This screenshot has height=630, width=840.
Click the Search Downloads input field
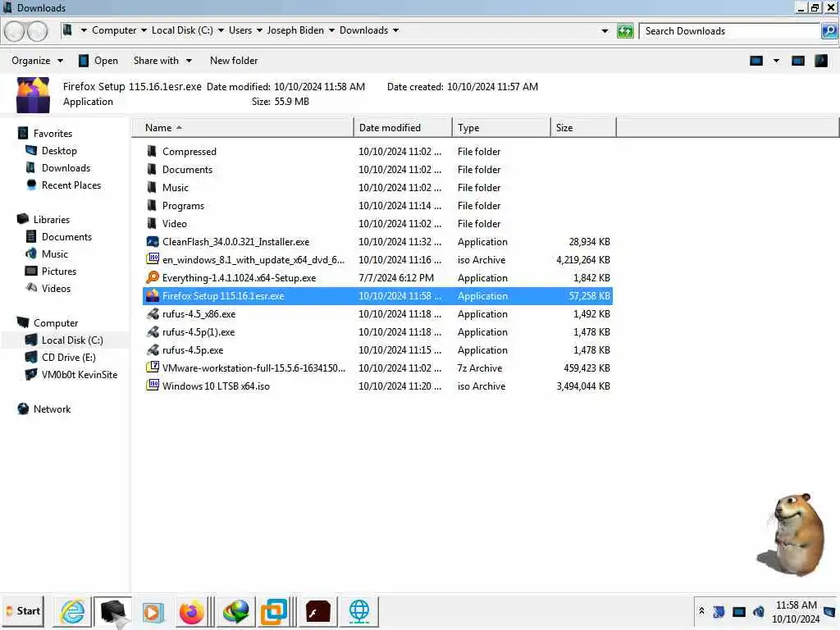729,31
